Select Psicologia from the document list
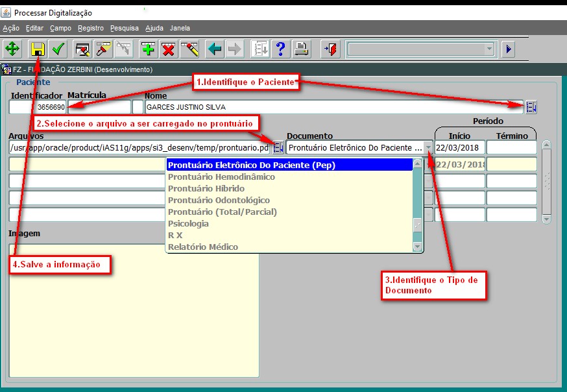This screenshot has width=567, height=392. pyautogui.click(x=289, y=223)
